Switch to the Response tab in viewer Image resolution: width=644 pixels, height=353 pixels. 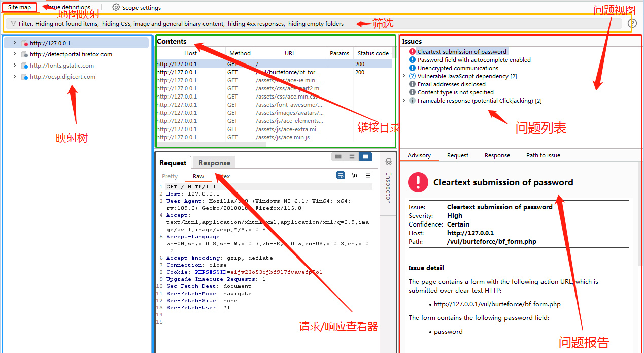coord(214,163)
